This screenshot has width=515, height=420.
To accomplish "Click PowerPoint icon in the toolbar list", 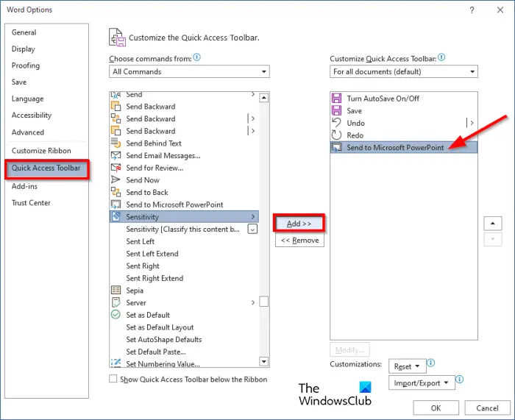I will tap(336, 147).
